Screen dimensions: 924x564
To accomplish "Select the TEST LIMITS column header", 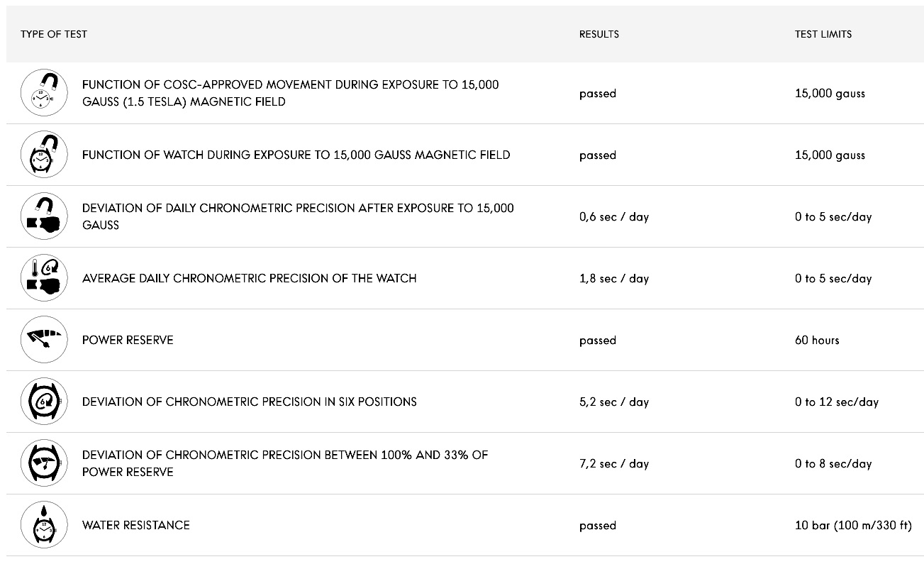I will tap(823, 34).
